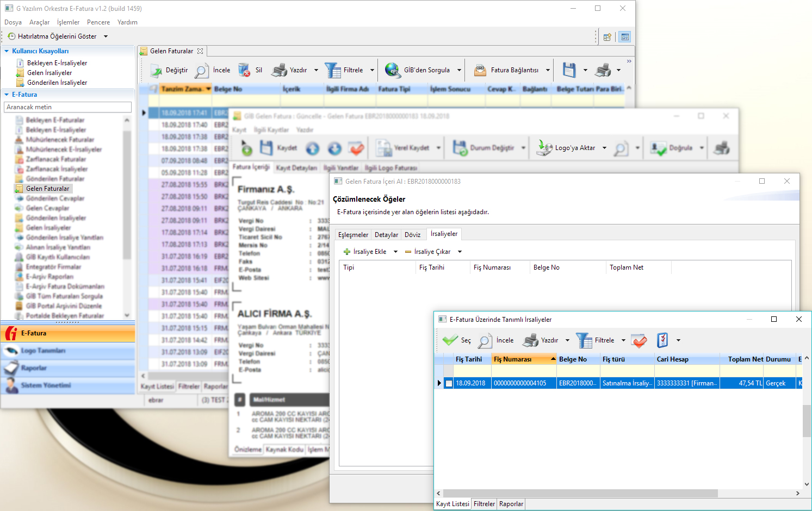Screen dimensions: 812x511
Task: Switch to the Döviz tab
Action: point(412,235)
